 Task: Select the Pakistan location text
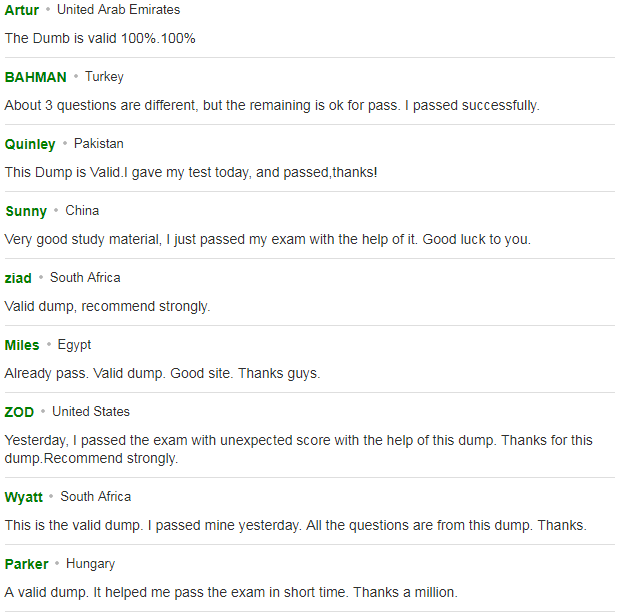99,144
